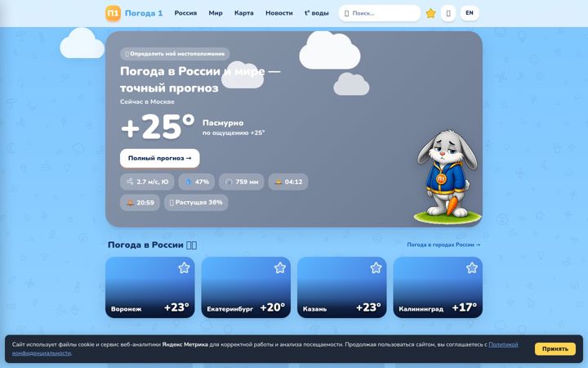
Task: Click the wind speed 2.7 м/с chip
Action: 147,182
